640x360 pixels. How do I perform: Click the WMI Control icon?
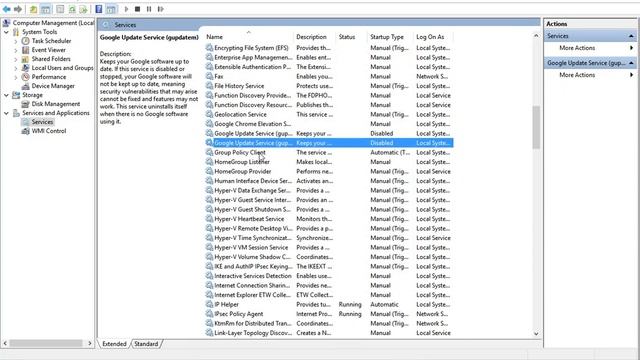25,131
